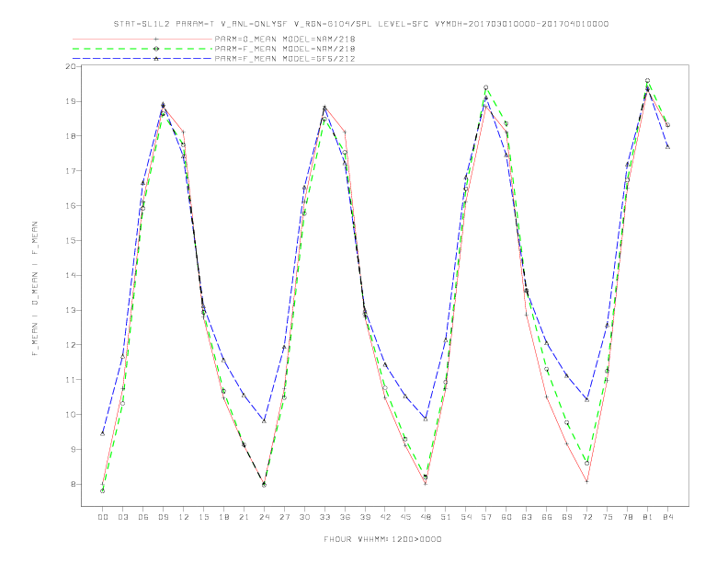Click y-axis tick label 8
Image resolution: width=728 pixels, height=563 pixels.
point(73,484)
